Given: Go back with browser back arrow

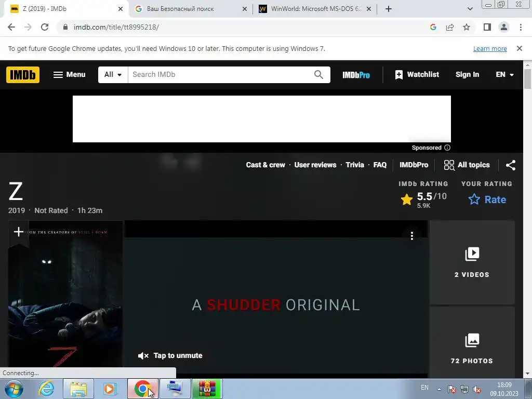Looking at the screenshot, I should 11,27.
